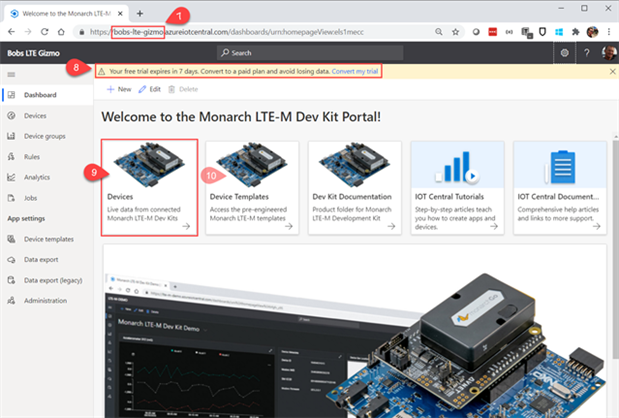Click the browser profile avatar in the toolbar
The width and height of the screenshot is (619, 418).
592,32
